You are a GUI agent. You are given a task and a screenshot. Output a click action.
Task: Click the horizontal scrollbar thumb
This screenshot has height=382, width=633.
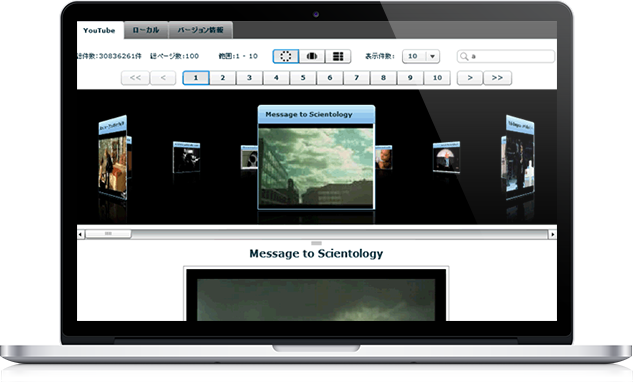click(108, 234)
